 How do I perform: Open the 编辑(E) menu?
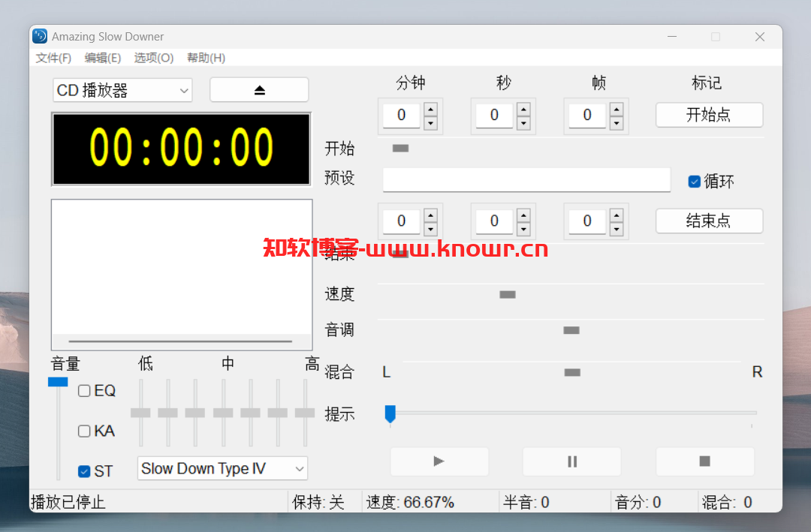[x=102, y=58]
